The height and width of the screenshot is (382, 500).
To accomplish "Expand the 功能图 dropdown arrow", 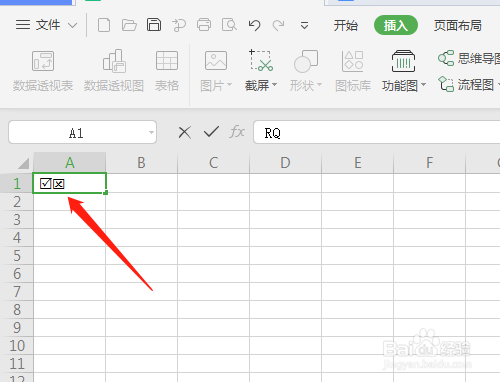I will tap(424, 85).
